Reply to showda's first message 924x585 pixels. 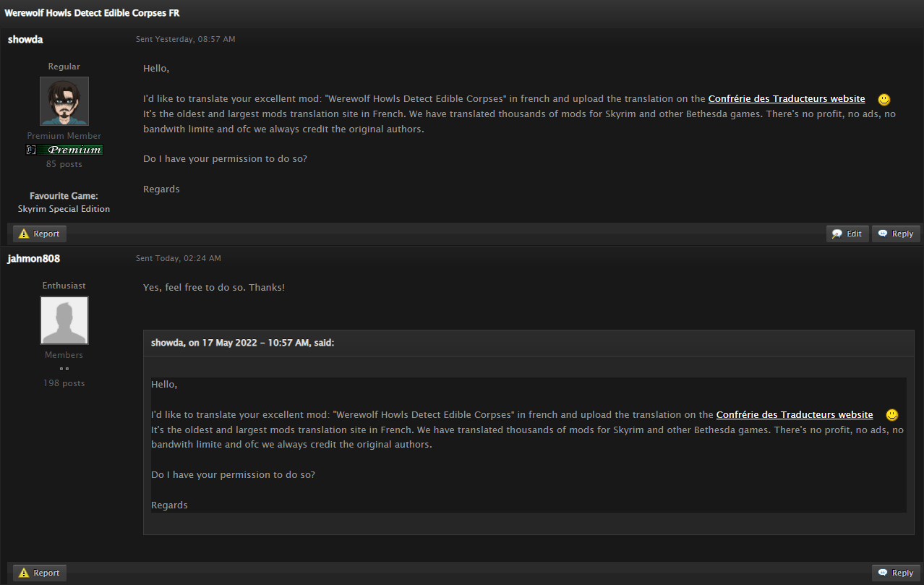896,234
